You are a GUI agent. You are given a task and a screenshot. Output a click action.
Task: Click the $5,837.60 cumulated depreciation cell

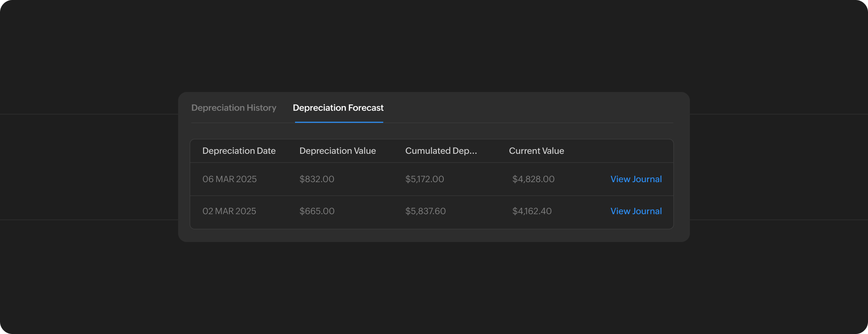pyautogui.click(x=425, y=211)
